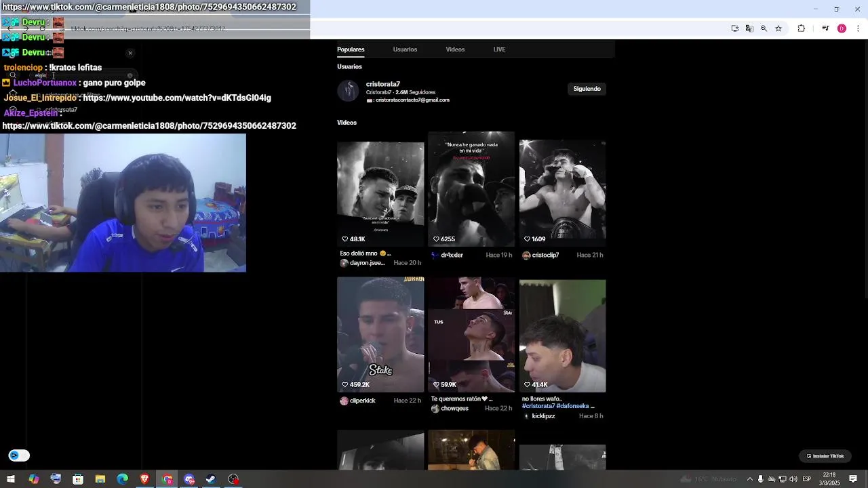Click the 'Te queremos ratón' video caption
The height and width of the screenshot is (488, 868).
[x=461, y=399]
